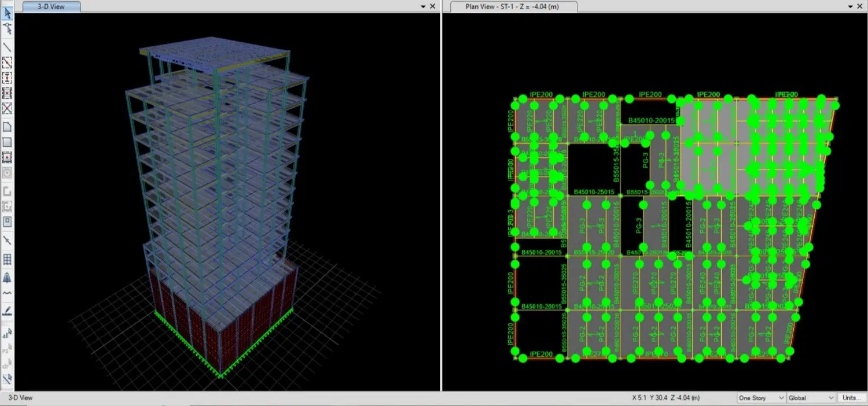
Task: Activate the reshape object tool
Action: point(7,28)
